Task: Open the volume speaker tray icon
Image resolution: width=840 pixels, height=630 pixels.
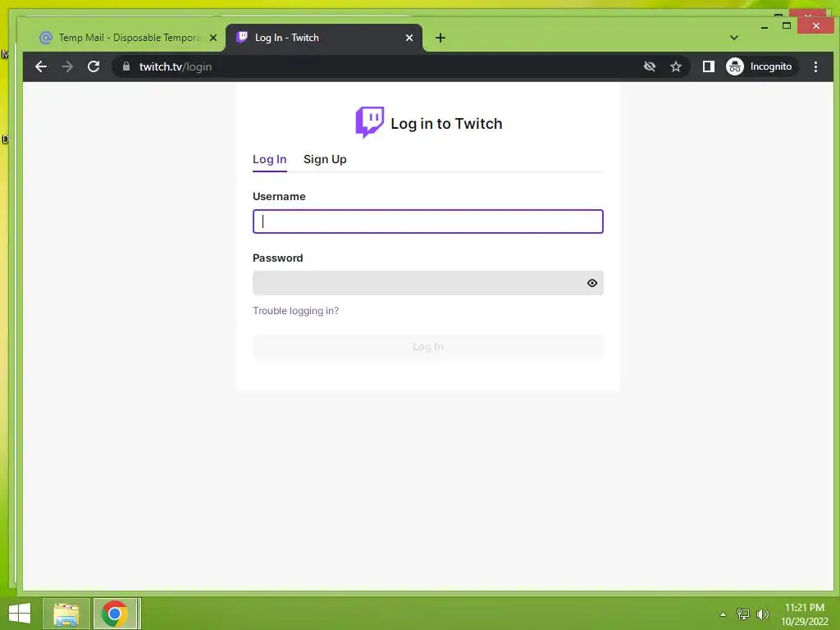Action: coord(763,614)
